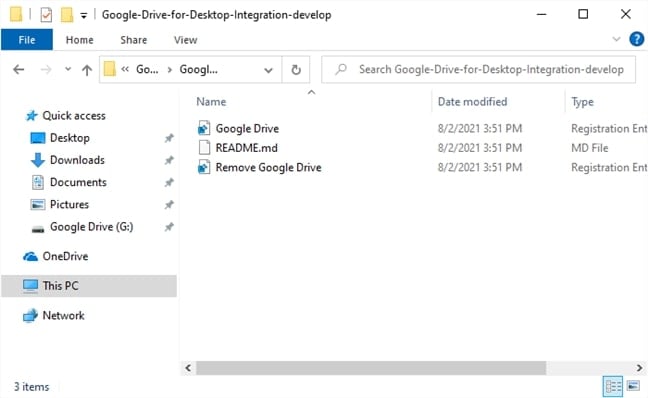The width and height of the screenshot is (648, 398).
Task: Expand the address bar history dropdown
Action: [268, 70]
